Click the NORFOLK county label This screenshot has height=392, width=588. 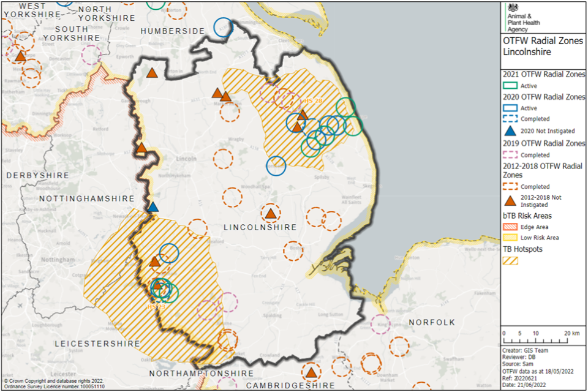point(433,322)
